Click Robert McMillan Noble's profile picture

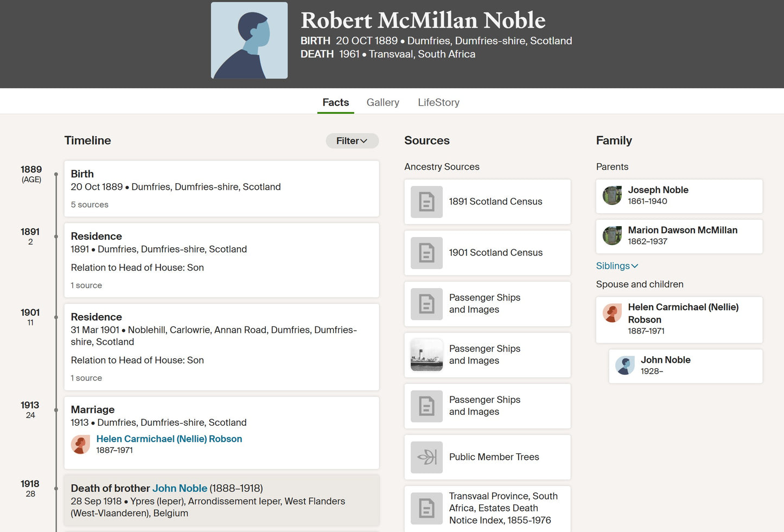click(x=249, y=41)
